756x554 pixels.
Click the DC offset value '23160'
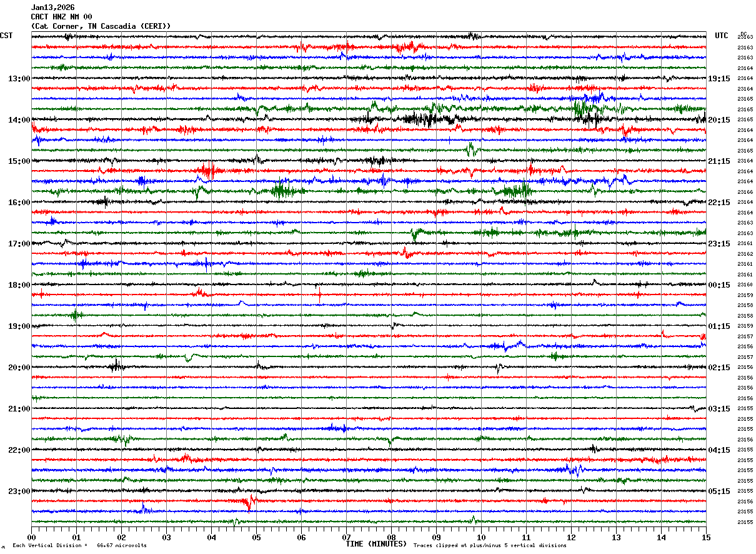745,285
